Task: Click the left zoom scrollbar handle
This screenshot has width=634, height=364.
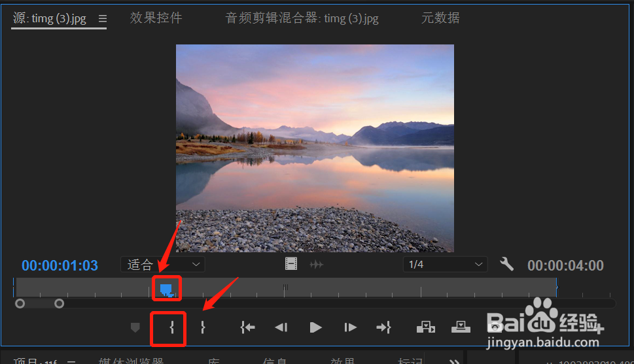Action: [20, 303]
